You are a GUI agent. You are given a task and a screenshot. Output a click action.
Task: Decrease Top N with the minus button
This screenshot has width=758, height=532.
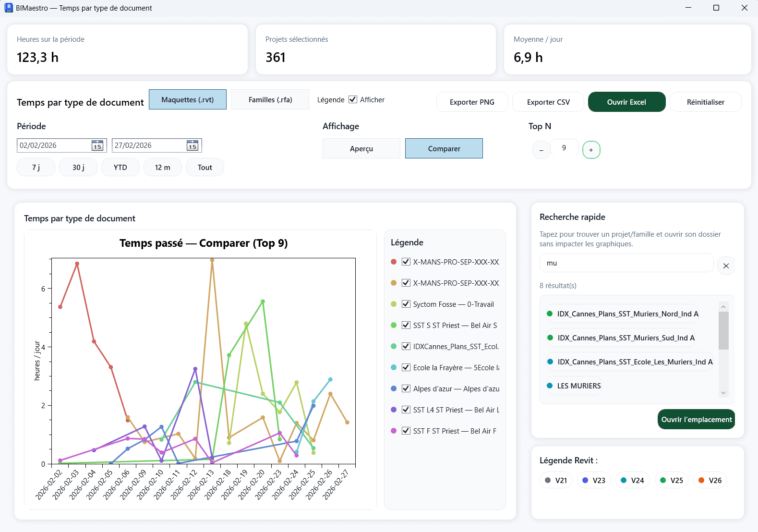pyautogui.click(x=541, y=150)
